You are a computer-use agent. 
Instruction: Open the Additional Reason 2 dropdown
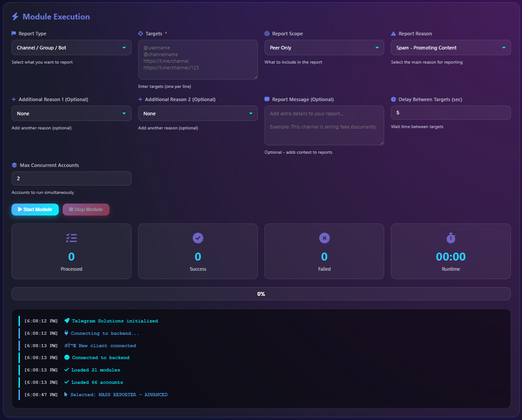pos(198,113)
